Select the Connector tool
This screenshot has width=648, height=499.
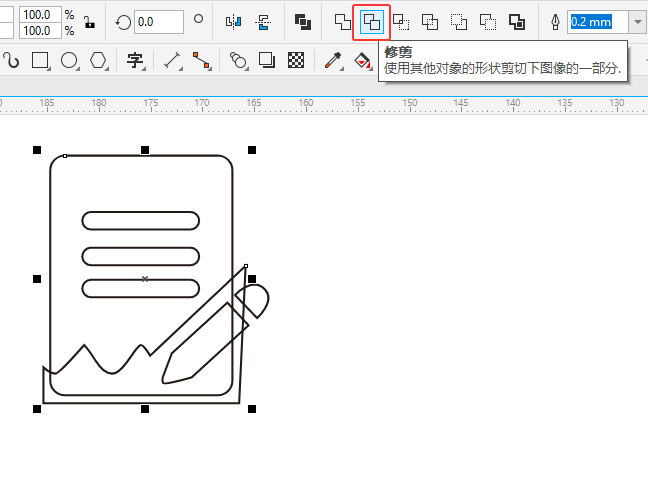click(x=202, y=61)
